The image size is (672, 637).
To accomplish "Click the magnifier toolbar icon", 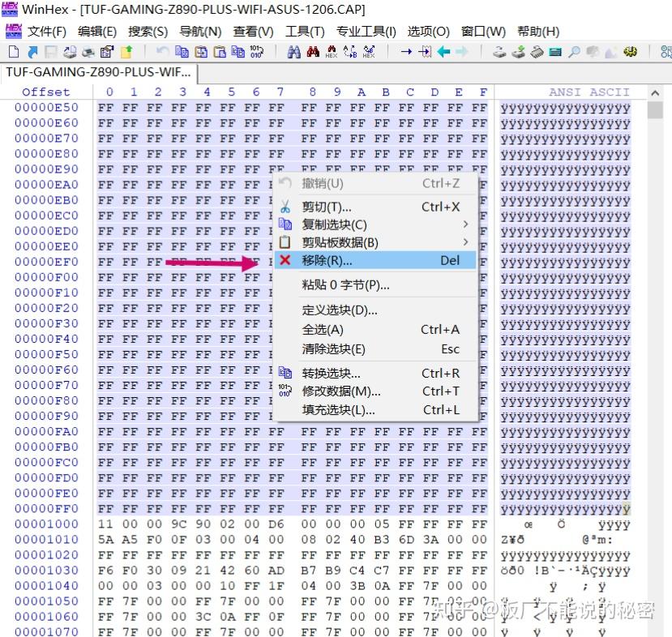I will click(x=574, y=52).
